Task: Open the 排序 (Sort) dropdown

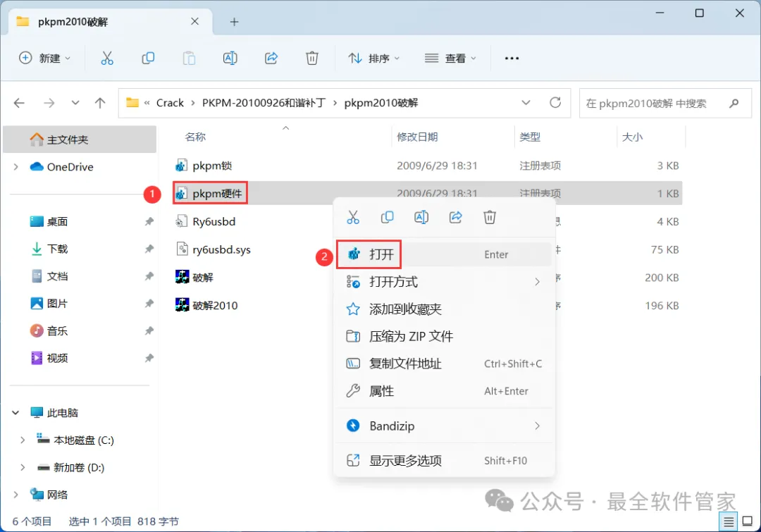Action: click(x=373, y=58)
